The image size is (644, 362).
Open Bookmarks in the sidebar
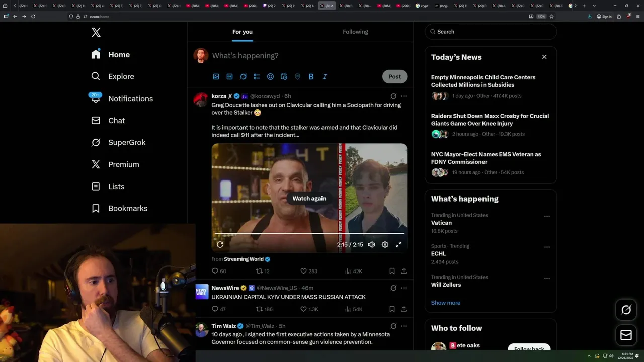(x=119, y=208)
